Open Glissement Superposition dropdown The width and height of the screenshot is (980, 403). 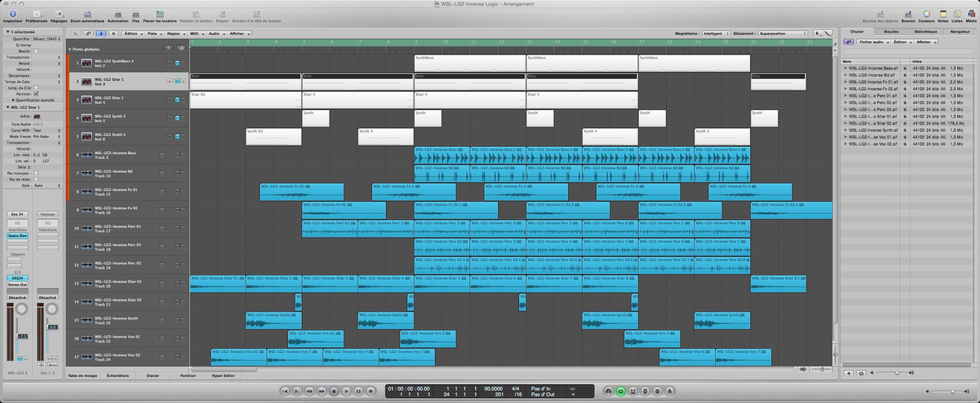pyautogui.click(x=783, y=34)
